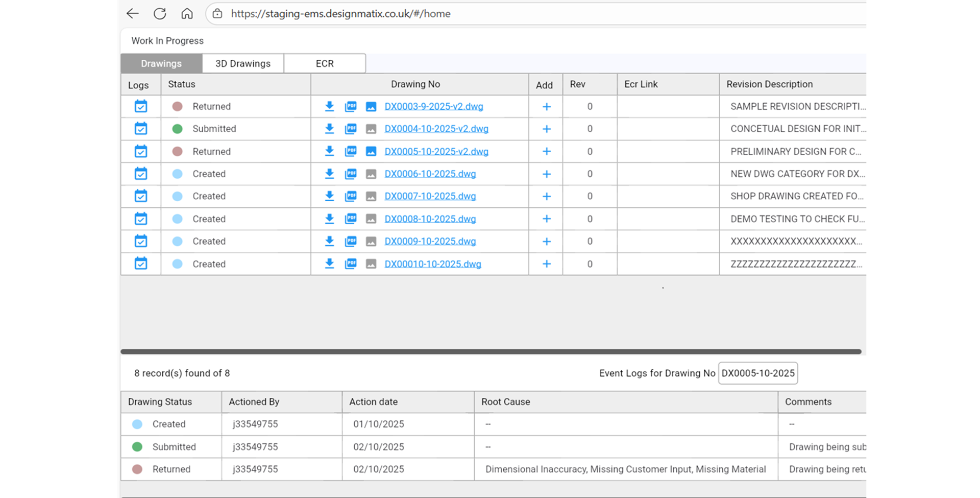Open PDF icon for DX0009-10-2025.dwg
This screenshot has width=980, height=498.
[x=351, y=241]
